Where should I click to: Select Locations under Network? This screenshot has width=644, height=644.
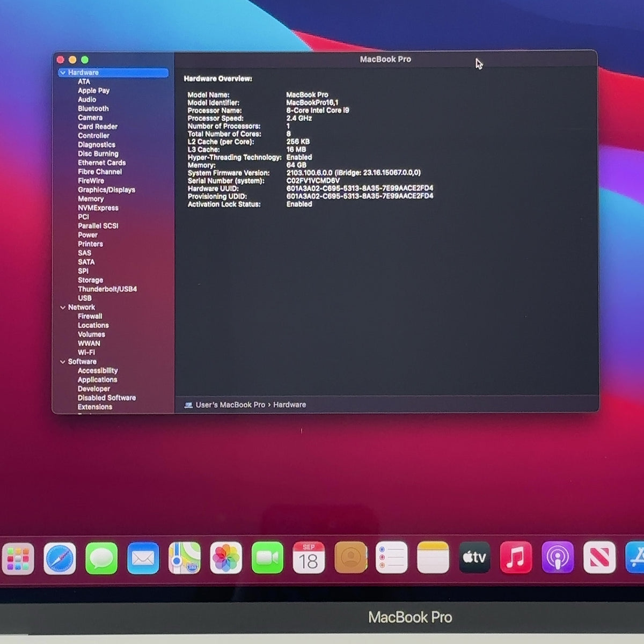93,325
